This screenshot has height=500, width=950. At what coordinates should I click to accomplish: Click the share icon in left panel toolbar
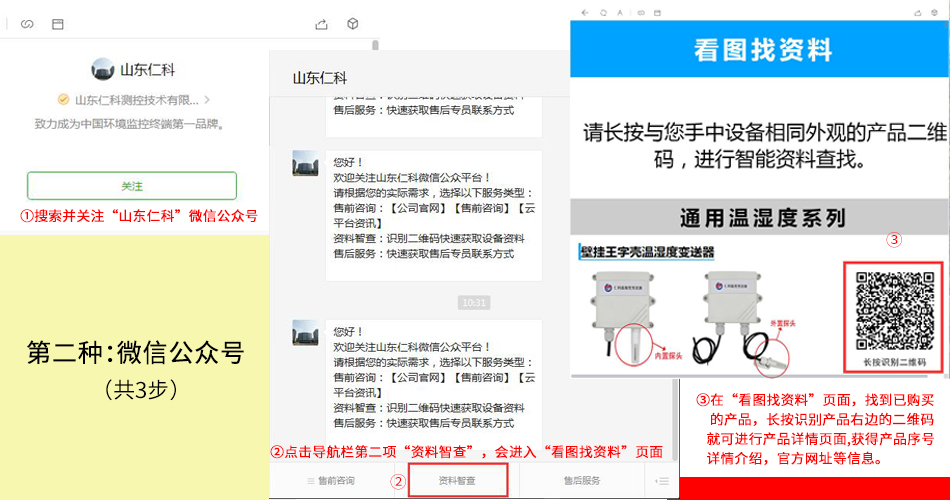click(x=321, y=23)
